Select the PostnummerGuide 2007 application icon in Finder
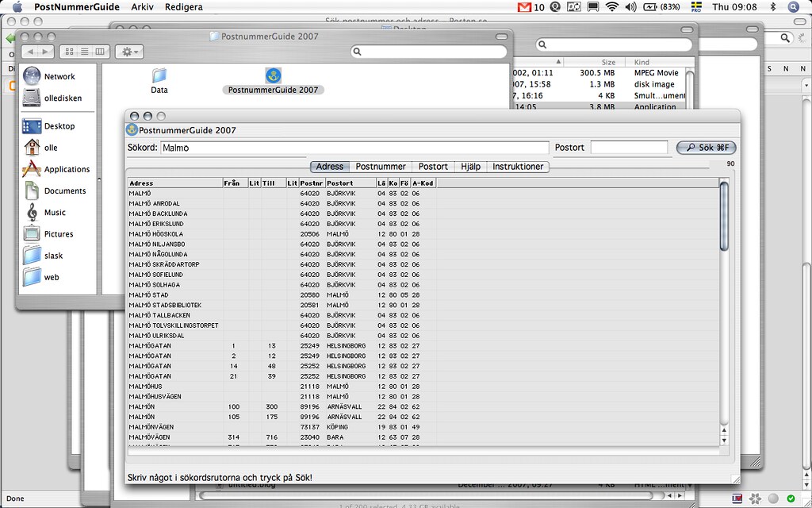The height and width of the screenshot is (508, 812). 274,75
